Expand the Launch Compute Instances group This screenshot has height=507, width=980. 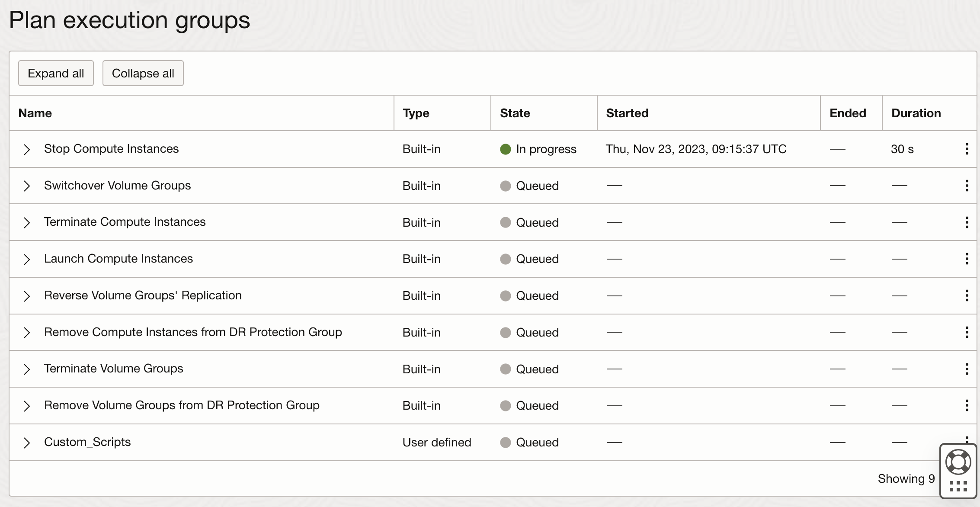(x=27, y=259)
